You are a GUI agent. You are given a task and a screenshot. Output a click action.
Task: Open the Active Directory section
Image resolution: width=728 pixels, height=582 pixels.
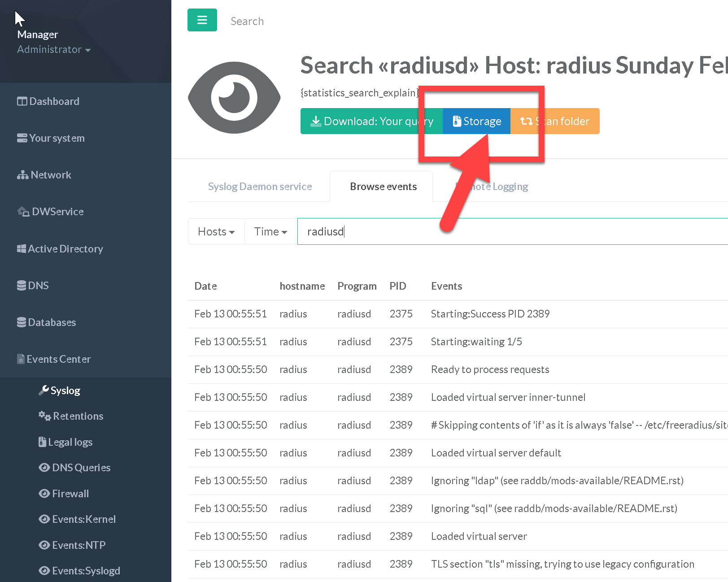[60, 249]
